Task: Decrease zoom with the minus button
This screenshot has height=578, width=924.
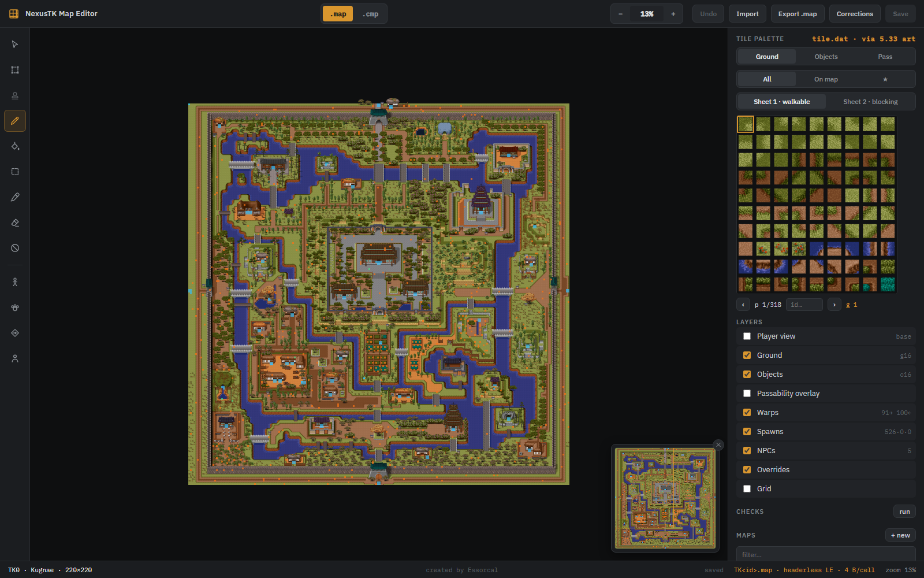Action: pos(621,14)
